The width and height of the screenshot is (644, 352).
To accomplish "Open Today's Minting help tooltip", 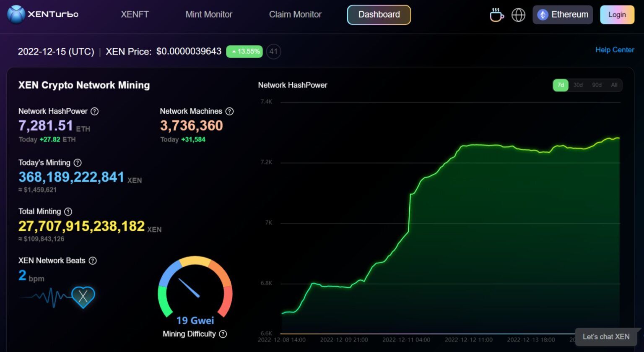I will click(x=78, y=163).
